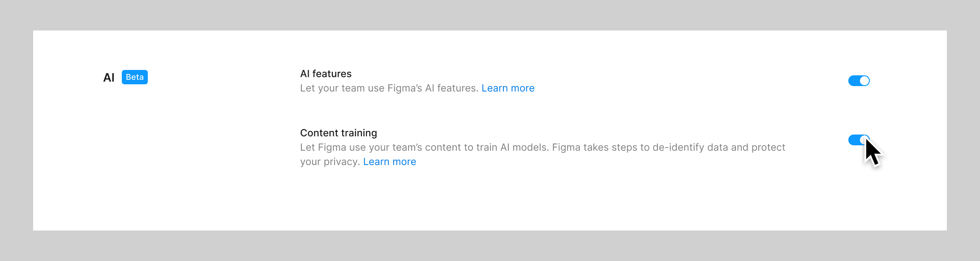The width and height of the screenshot is (980, 261).
Task: Select the AI section heading
Action: 109,78
